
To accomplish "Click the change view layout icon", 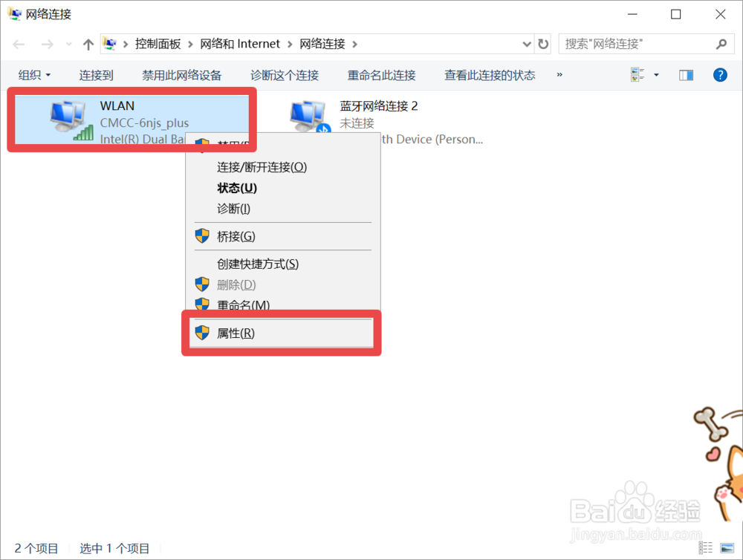I will click(637, 75).
